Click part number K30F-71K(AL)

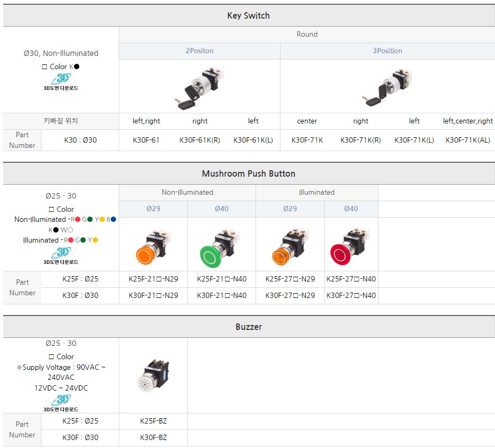tap(467, 140)
